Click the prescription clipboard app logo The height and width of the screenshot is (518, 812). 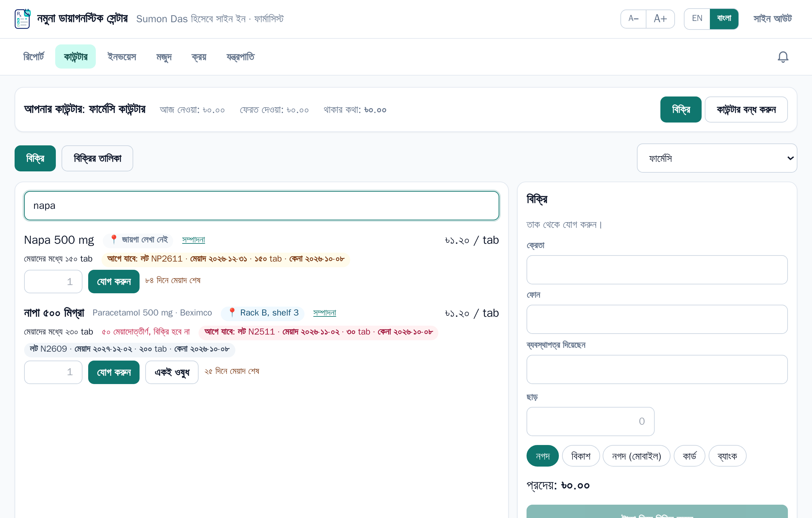click(23, 18)
